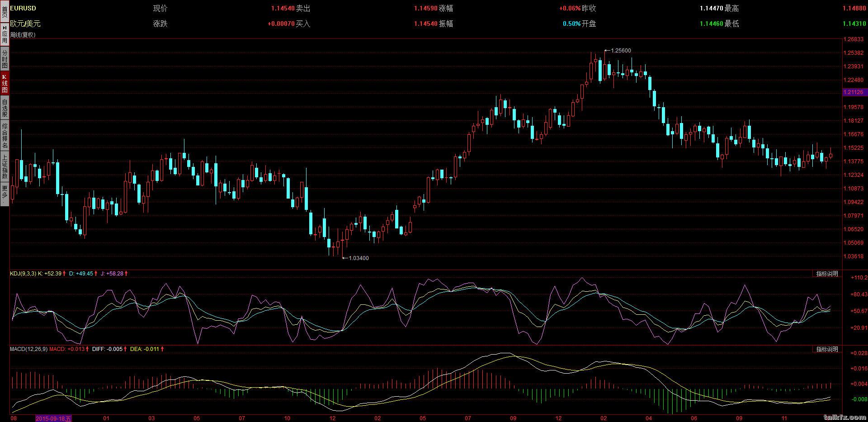This screenshot has width=868, height=422.
Task: Click the KDJ D value +49.45
Action: pyautogui.click(x=85, y=274)
